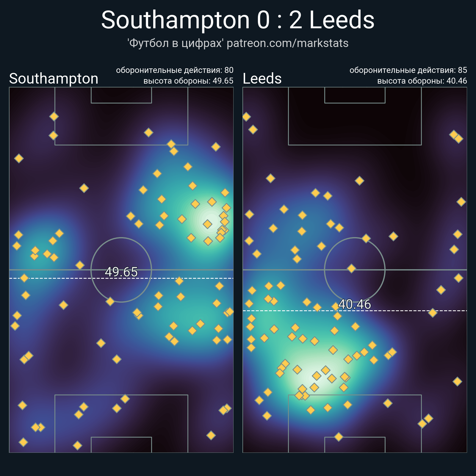
Task: Click the diamond on Leeds' halfway line
Action: 351,269
